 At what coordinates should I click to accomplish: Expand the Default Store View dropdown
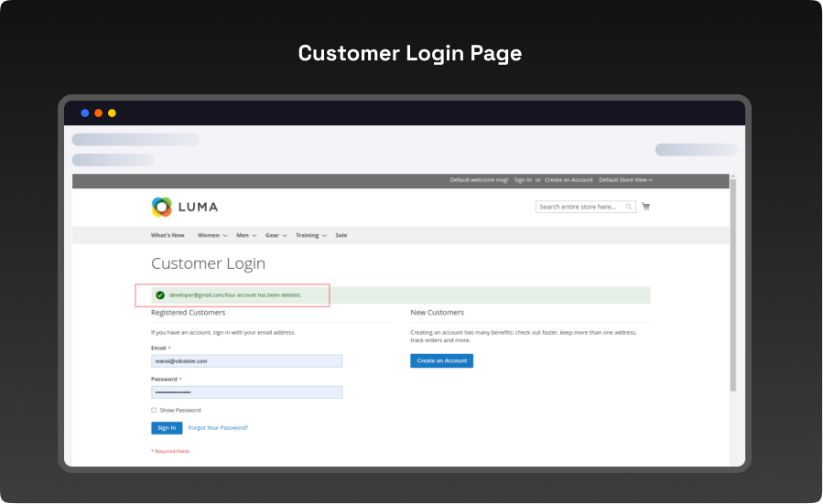(625, 180)
